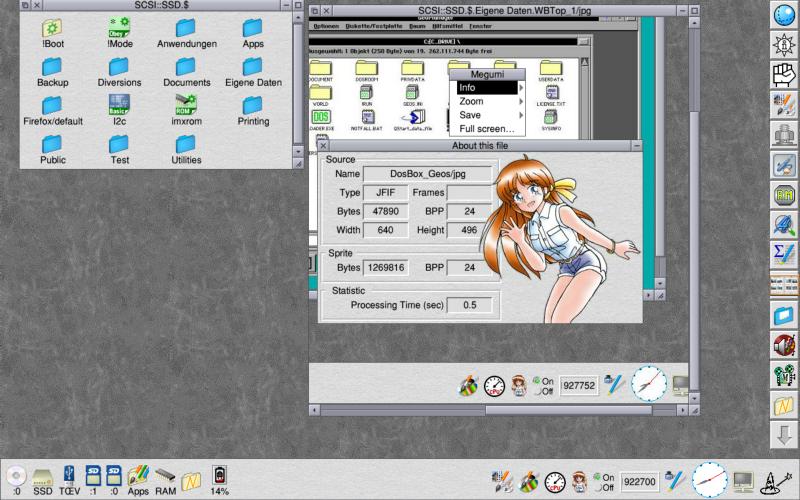Screen dimensions: 800x500
Task: Choose Full screen… in the Megumi menu
Action: [487, 129]
